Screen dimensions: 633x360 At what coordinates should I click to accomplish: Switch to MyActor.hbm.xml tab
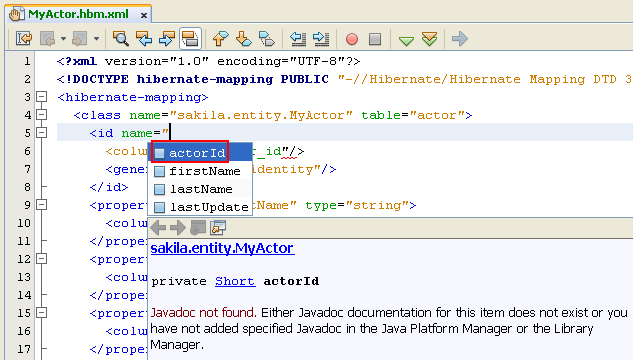tap(78, 14)
